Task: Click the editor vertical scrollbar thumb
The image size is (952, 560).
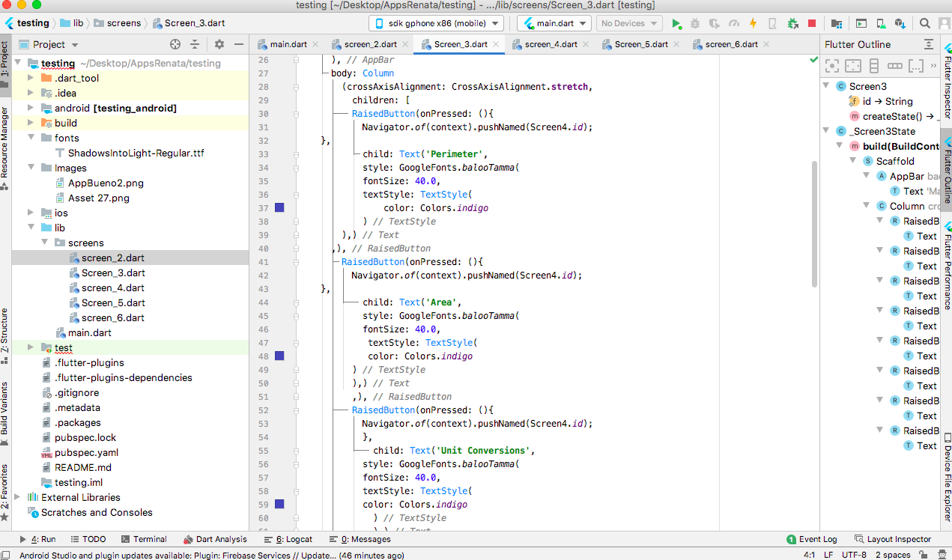Action: coord(814,223)
